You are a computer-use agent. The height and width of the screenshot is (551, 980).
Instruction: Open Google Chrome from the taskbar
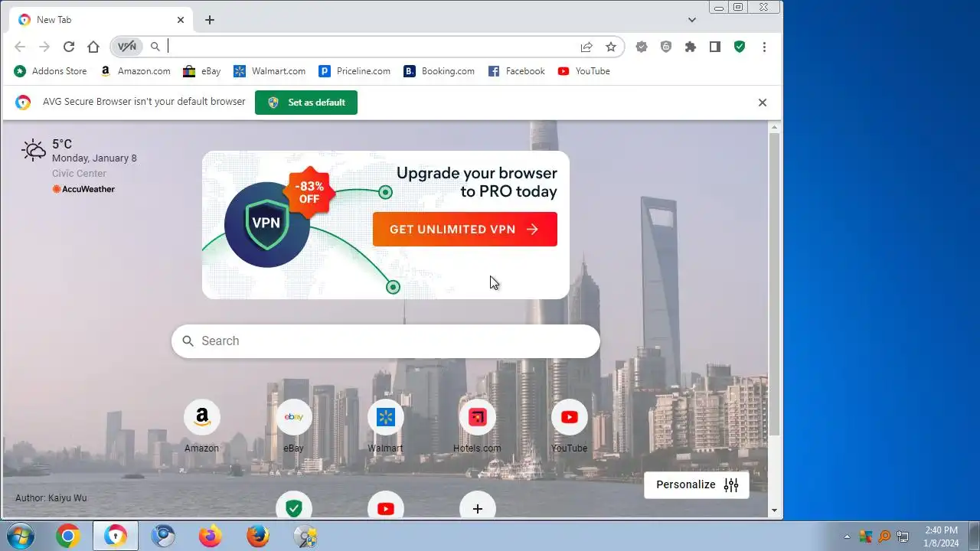tap(68, 536)
